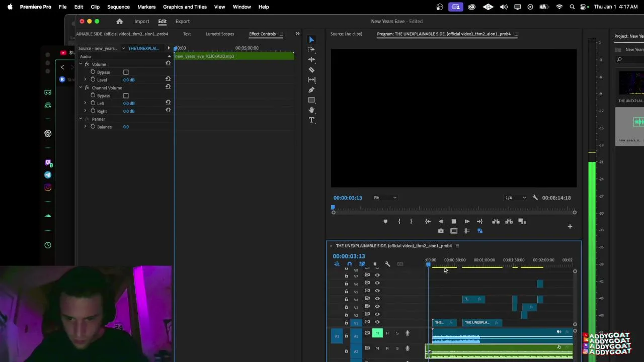
Task: Open the Effect Controls panel menu
Action: 281,34
